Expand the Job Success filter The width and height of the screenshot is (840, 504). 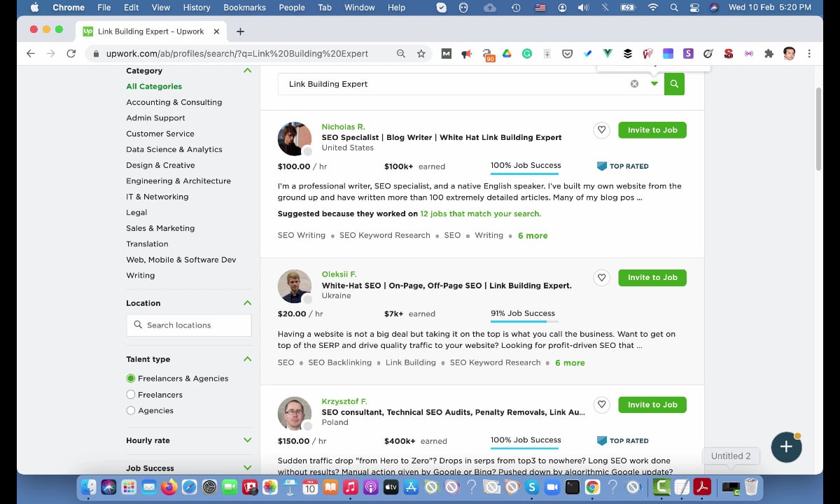[x=247, y=468]
